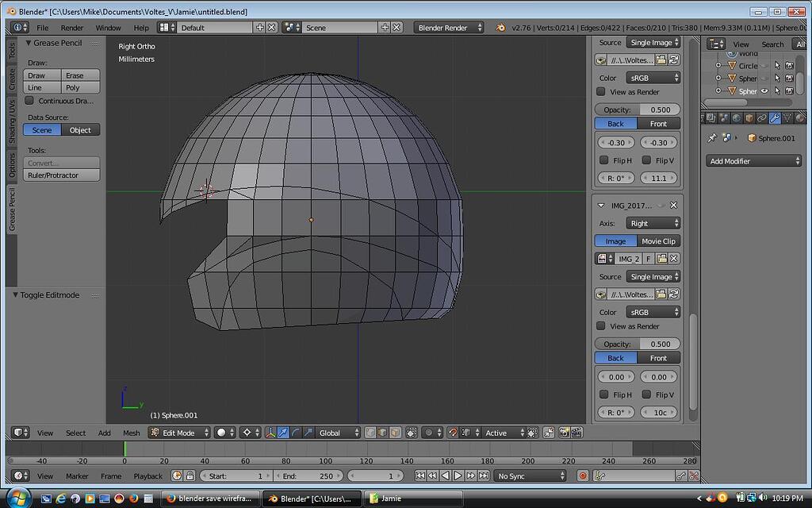This screenshot has width=812, height=508.
Task: Select Object as grease pencil data source
Action: (80, 130)
